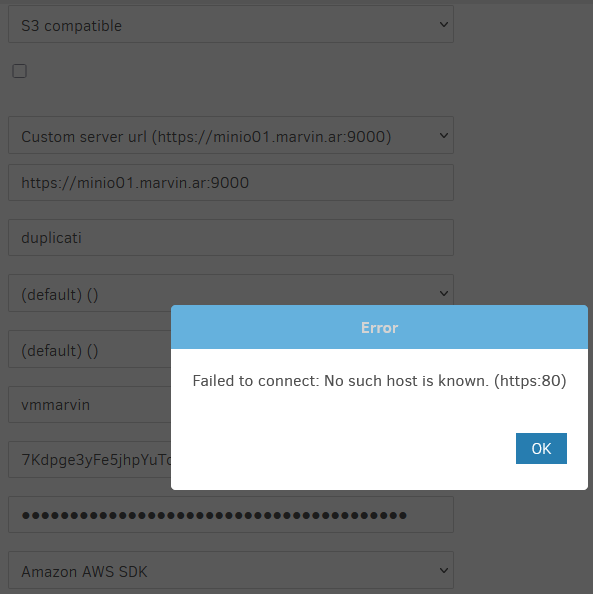
Task: Focus the https://minio01.marvin.ar:9000 text field
Action: (x=231, y=183)
